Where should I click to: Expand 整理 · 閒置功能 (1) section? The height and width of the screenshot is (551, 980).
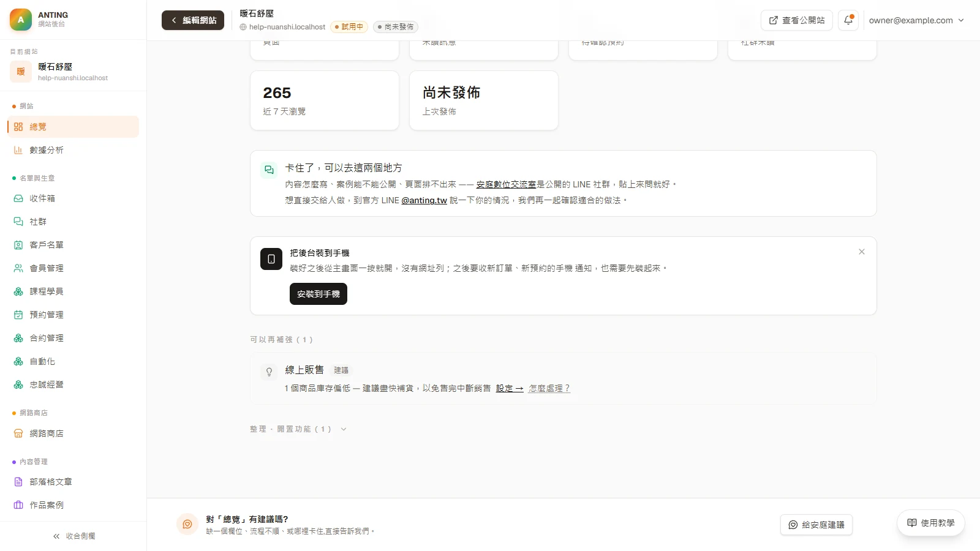point(298,429)
